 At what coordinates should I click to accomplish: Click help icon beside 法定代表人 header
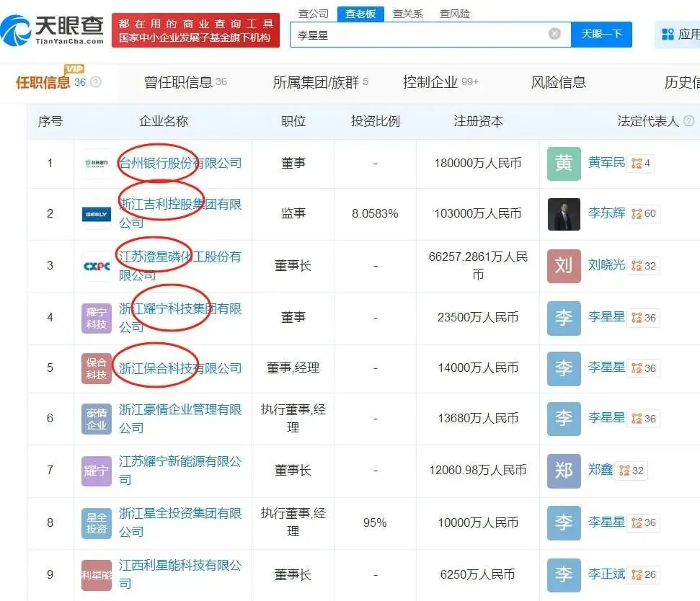pos(688,121)
